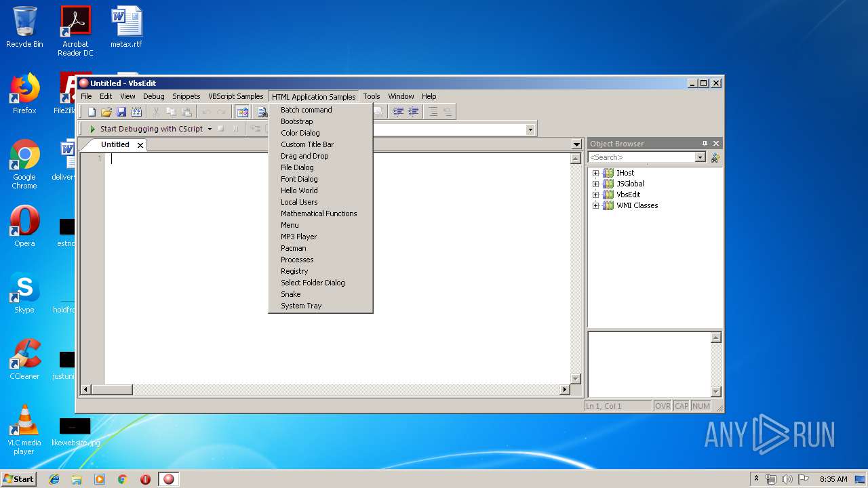Open the File menu

(x=86, y=96)
